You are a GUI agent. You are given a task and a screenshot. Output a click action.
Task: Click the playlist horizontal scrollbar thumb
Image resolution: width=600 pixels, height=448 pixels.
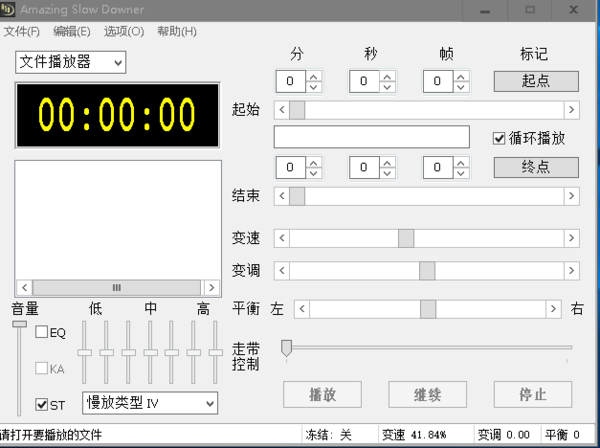[117, 287]
